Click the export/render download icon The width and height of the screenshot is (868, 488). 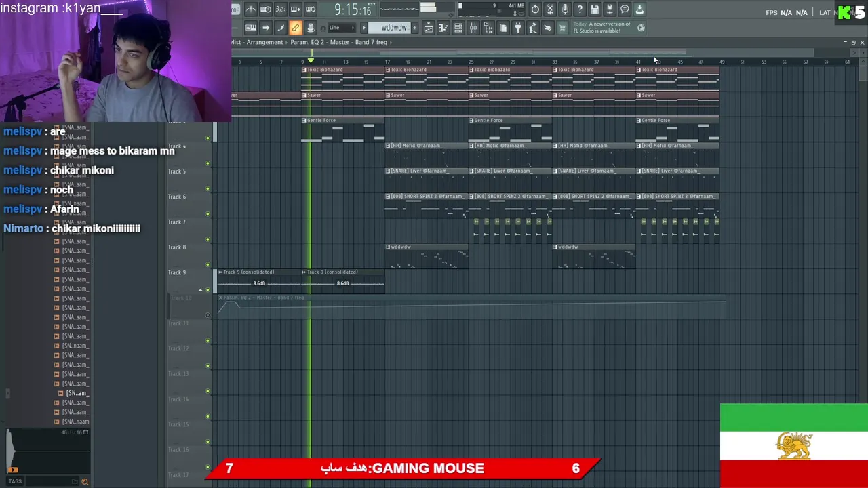[x=639, y=9]
